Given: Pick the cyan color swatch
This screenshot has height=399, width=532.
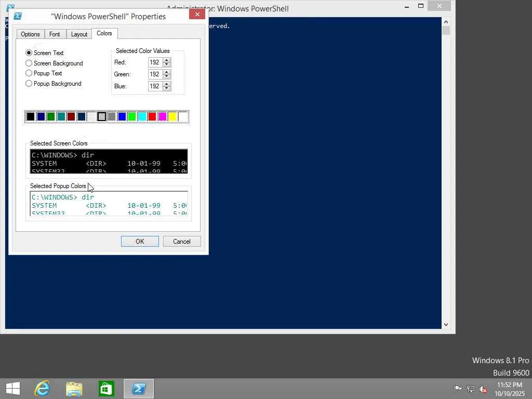Looking at the screenshot, I should (142, 117).
